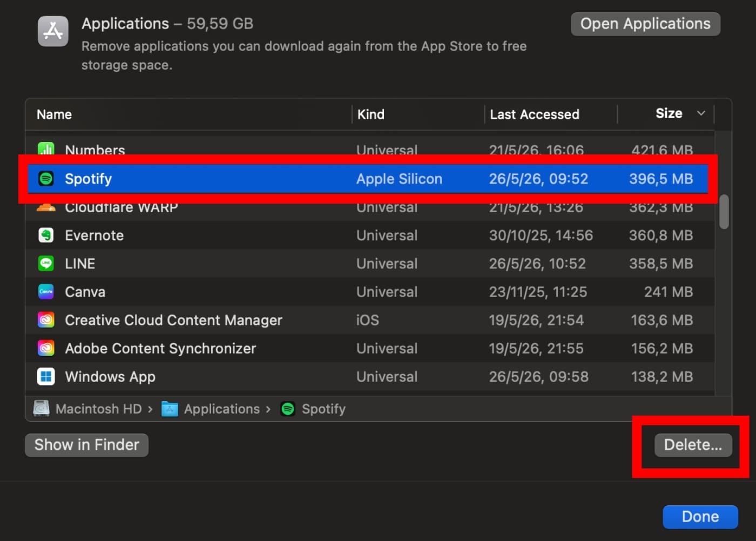Screen dimensions: 756x541
Task: Click the Applications folder icon in path bar
Action: tap(170, 409)
